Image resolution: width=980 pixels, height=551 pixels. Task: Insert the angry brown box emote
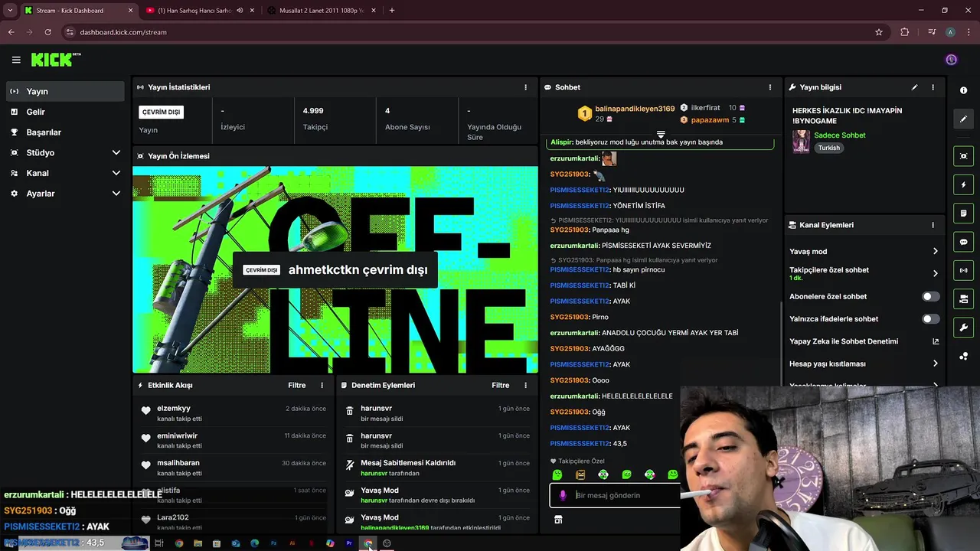click(580, 475)
